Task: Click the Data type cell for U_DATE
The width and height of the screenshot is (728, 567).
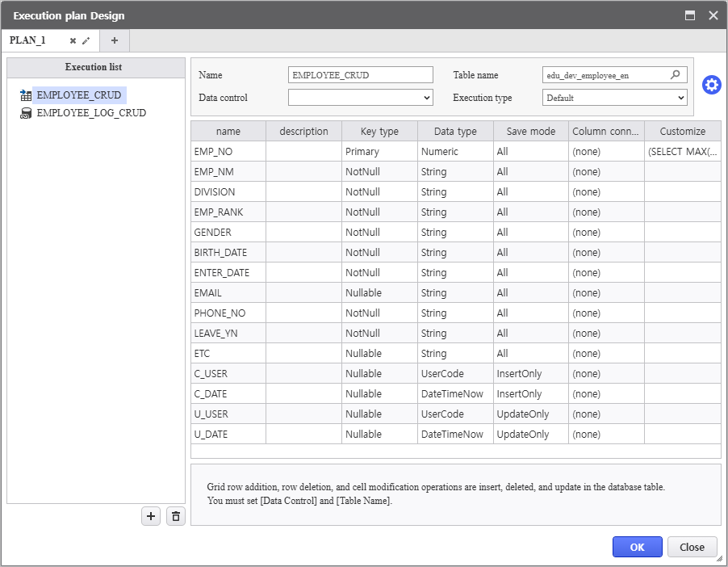Action: point(455,435)
